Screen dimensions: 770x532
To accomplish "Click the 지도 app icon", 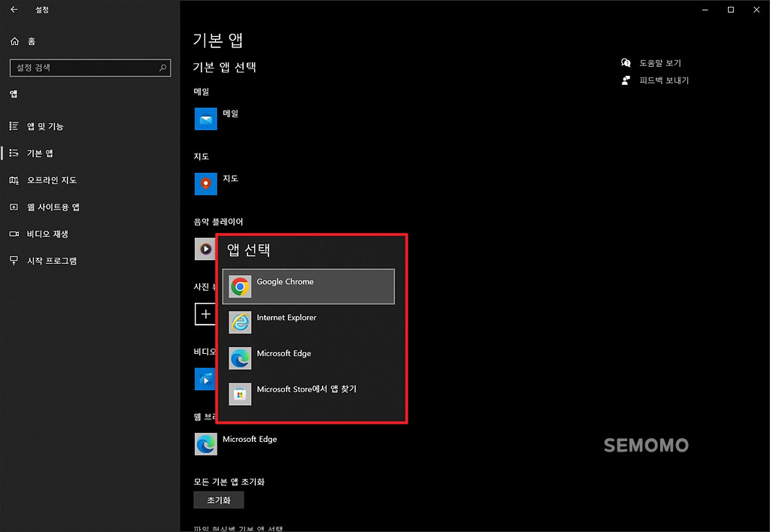I will click(x=206, y=183).
